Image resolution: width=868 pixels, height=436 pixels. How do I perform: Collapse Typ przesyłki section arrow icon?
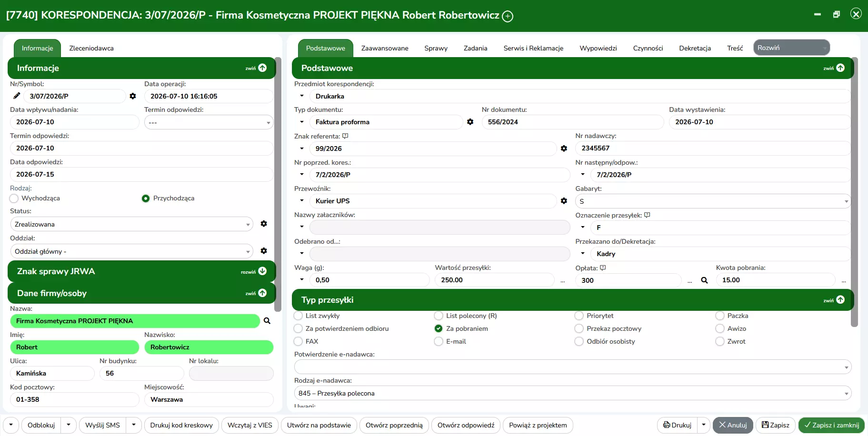[x=840, y=300]
